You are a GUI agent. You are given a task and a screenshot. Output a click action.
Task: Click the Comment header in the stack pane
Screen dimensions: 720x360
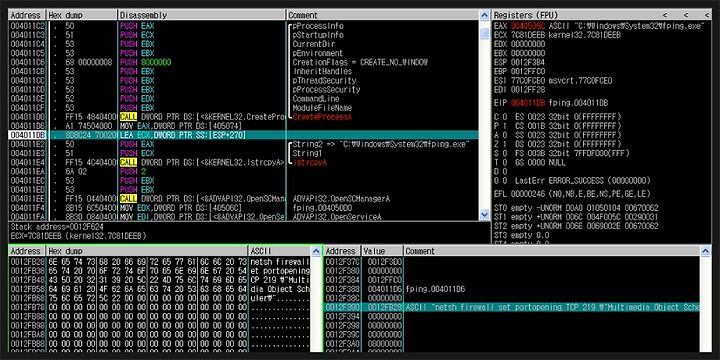552,251
